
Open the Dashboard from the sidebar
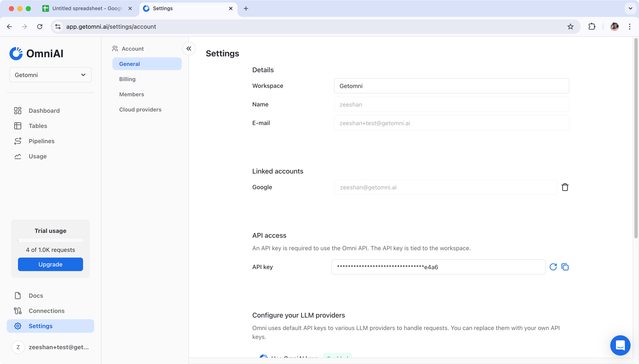[44, 110]
